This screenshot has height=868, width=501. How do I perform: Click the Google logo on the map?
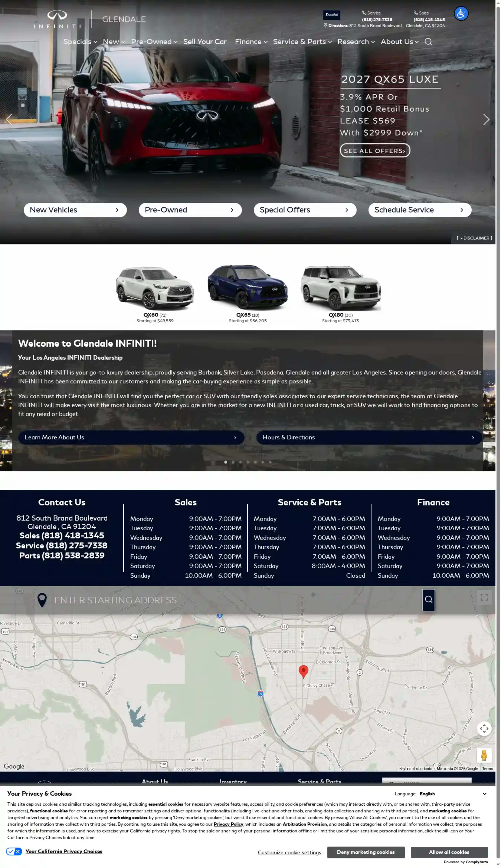[14, 766]
